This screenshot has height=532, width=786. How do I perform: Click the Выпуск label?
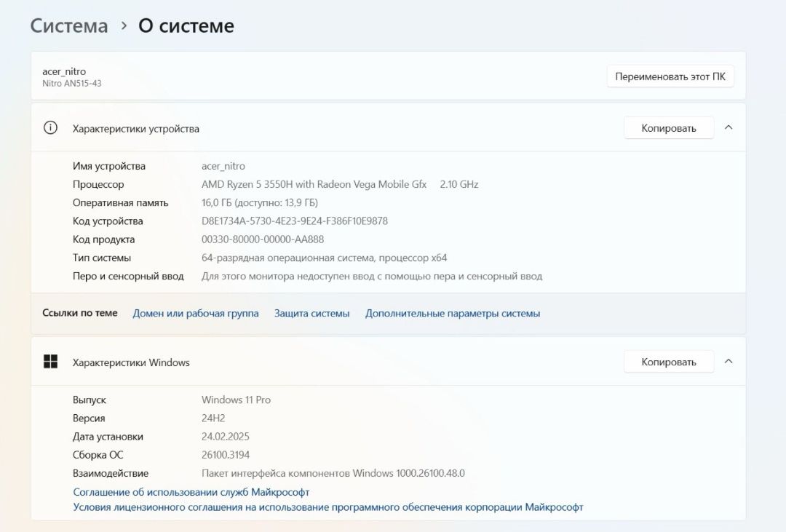coord(90,400)
